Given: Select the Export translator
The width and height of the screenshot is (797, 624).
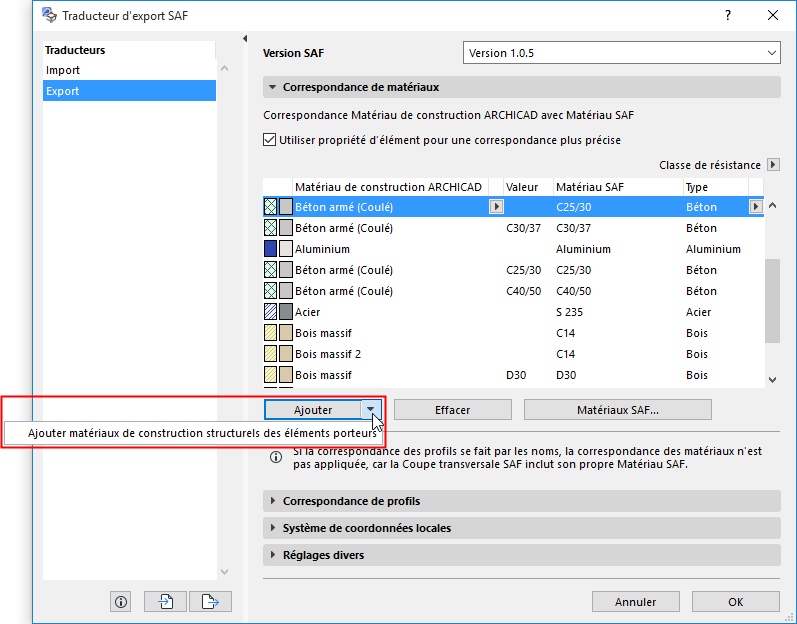Looking at the screenshot, I should pyautogui.click(x=130, y=91).
